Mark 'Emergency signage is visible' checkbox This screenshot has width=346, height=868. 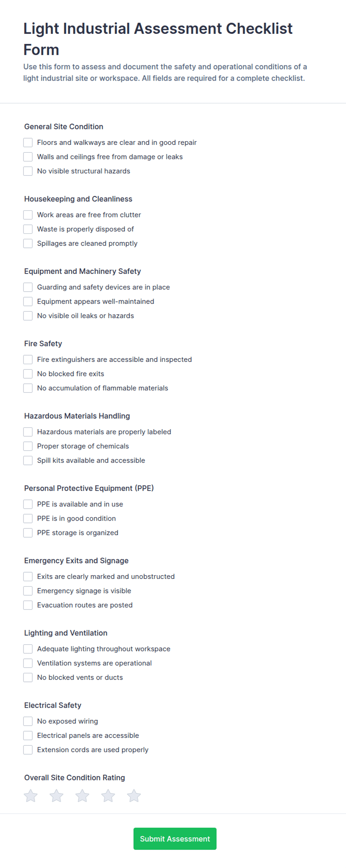28,591
